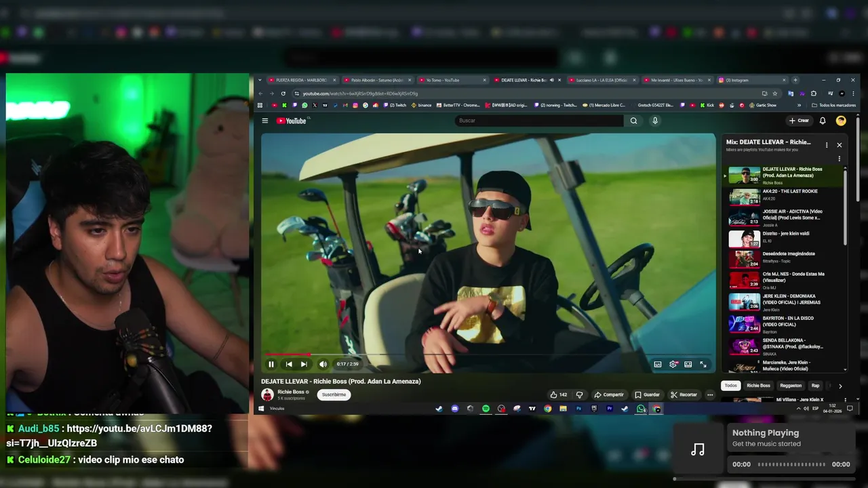Open Todos los marcadores bookmarks folder
The height and width of the screenshot is (488, 868).
(833, 105)
